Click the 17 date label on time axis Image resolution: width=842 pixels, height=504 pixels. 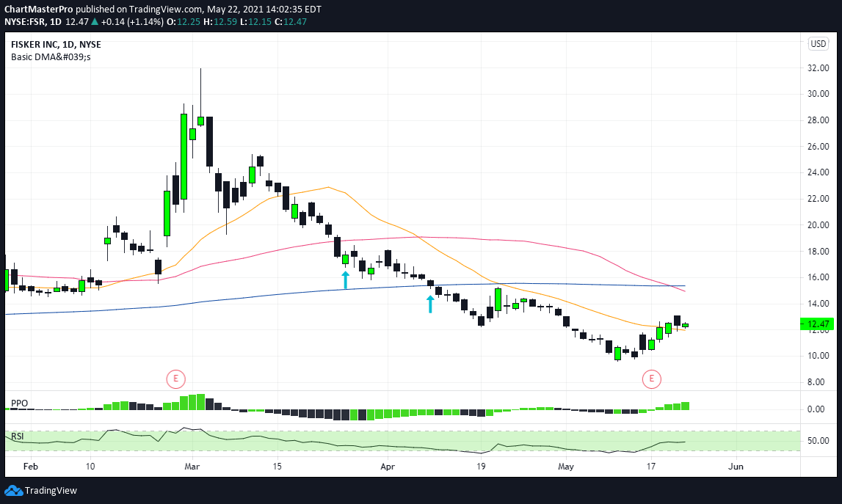tap(651, 467)
